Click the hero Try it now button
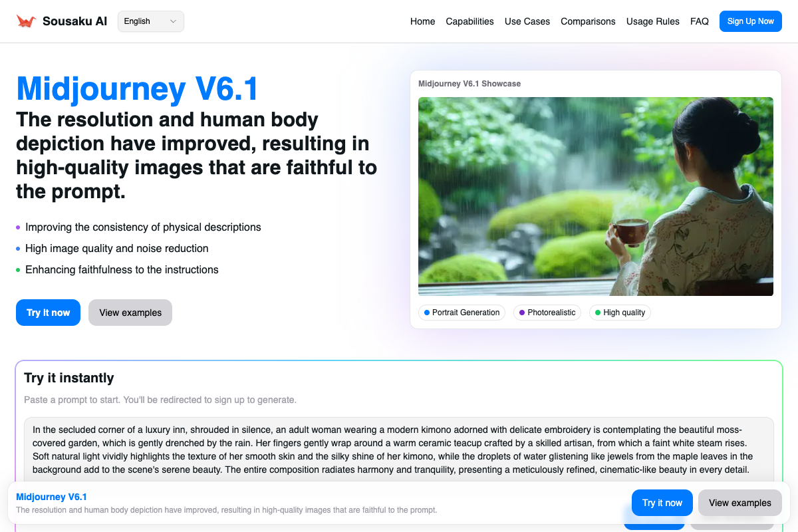Screen dimensions: 798x532 (x=48, y=313)
